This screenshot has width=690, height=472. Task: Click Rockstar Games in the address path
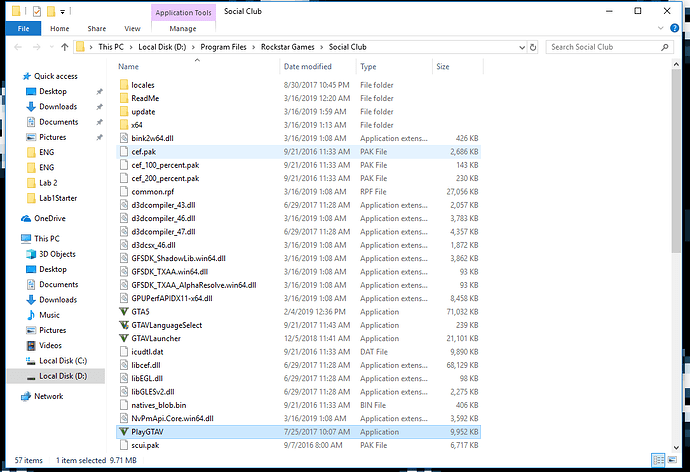click(287, 47)
